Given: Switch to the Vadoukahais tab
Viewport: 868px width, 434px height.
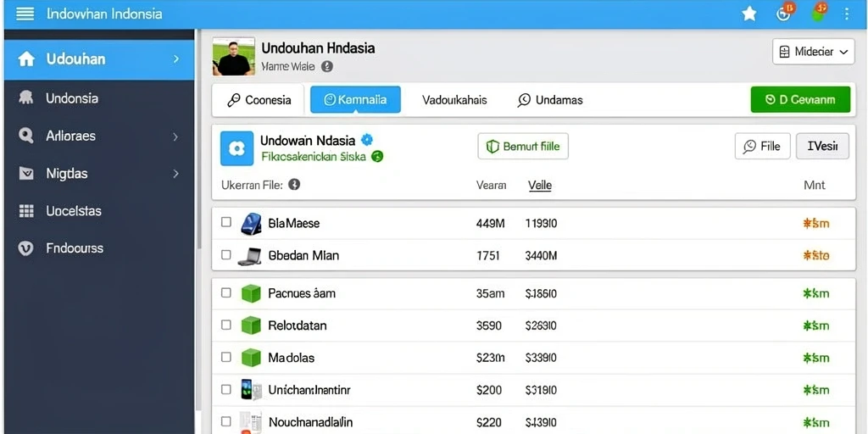Looking at the screenshot, I should click(454, 100).
